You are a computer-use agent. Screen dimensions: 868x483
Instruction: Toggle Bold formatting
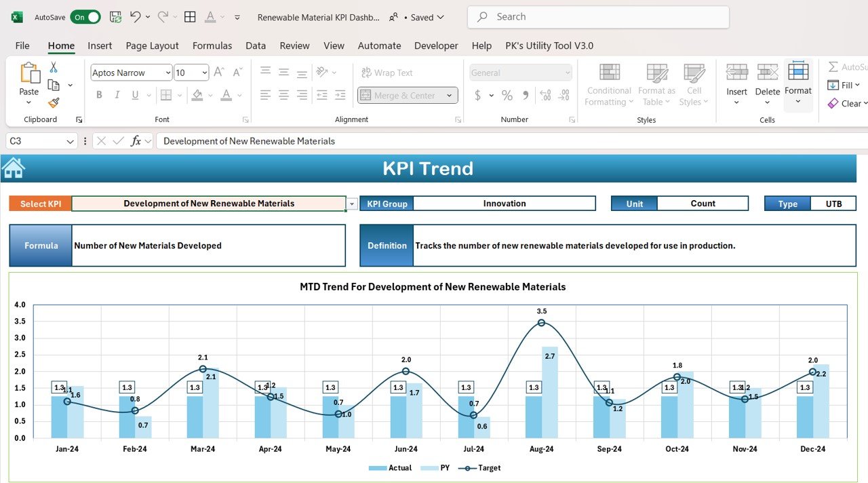click(x=99, y=95)
